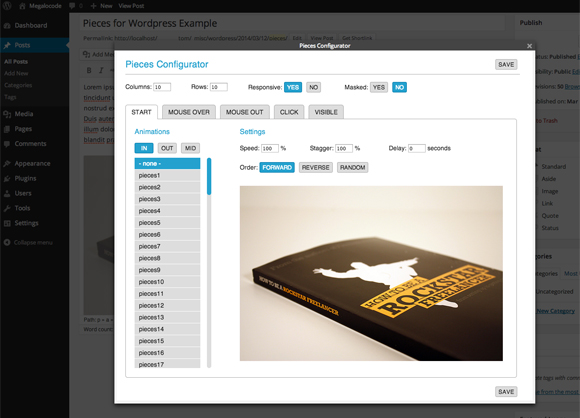Open Add New submenu link
Viewport: 580px width, 418px height.
(16, 74)
